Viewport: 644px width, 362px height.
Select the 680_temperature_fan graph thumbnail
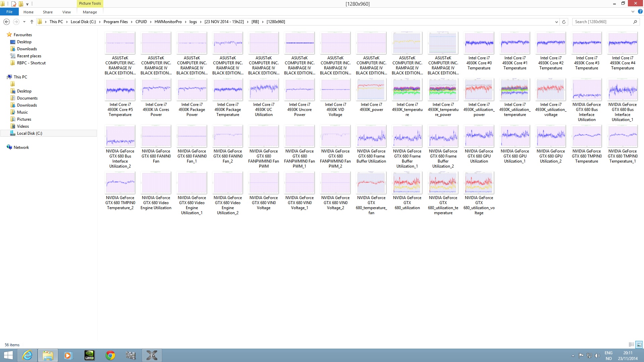point(371,183)
